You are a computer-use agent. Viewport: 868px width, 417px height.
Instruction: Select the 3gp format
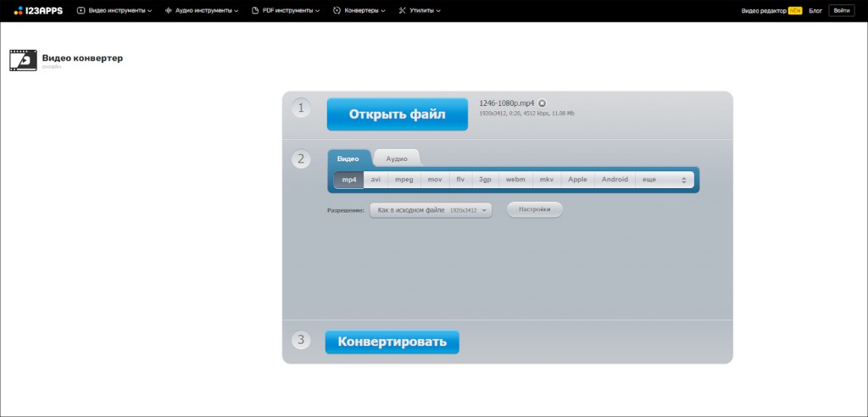[x=485, y=180]
